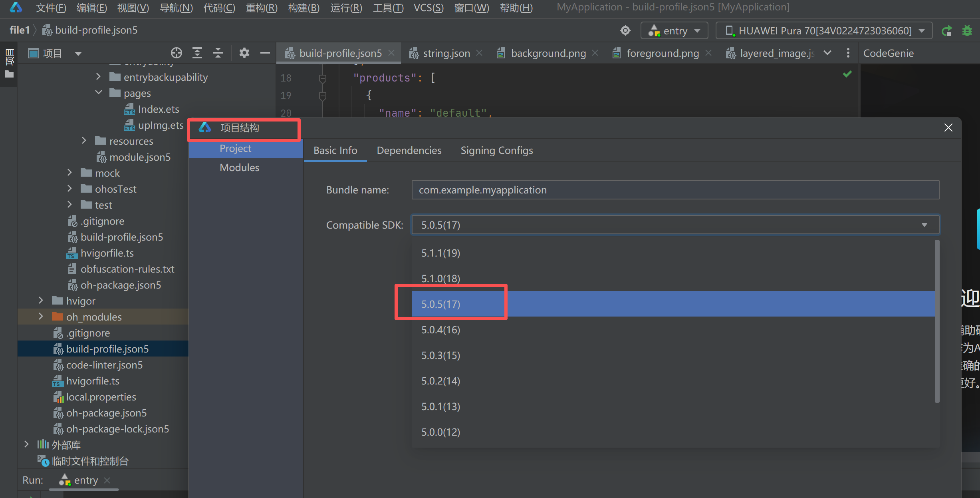Close the string.json tab
The image size is (980, 498).
pyautogui.click(x=479, y=53)
